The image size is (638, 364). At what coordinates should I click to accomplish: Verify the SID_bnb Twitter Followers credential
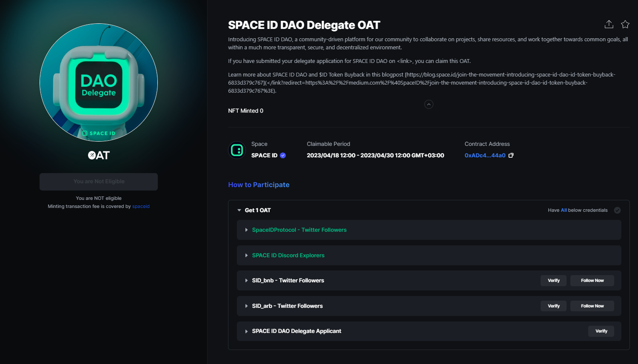coord(553,281)
